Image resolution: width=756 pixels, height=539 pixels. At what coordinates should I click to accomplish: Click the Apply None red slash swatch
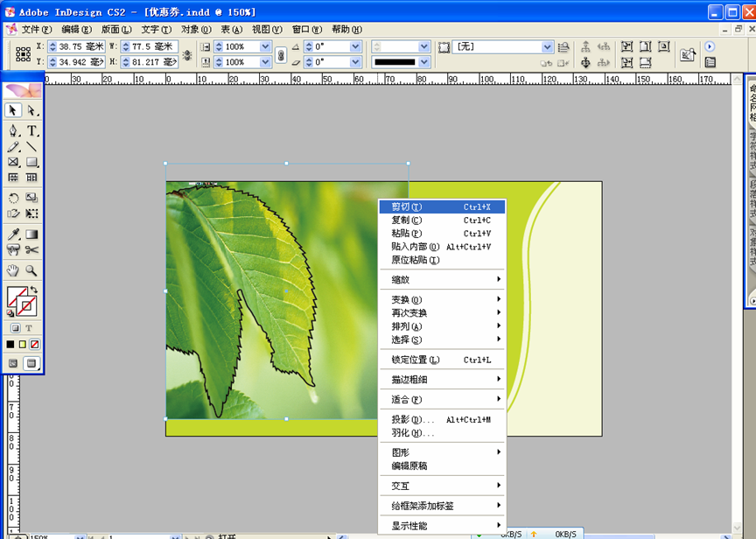coord(35,345)
